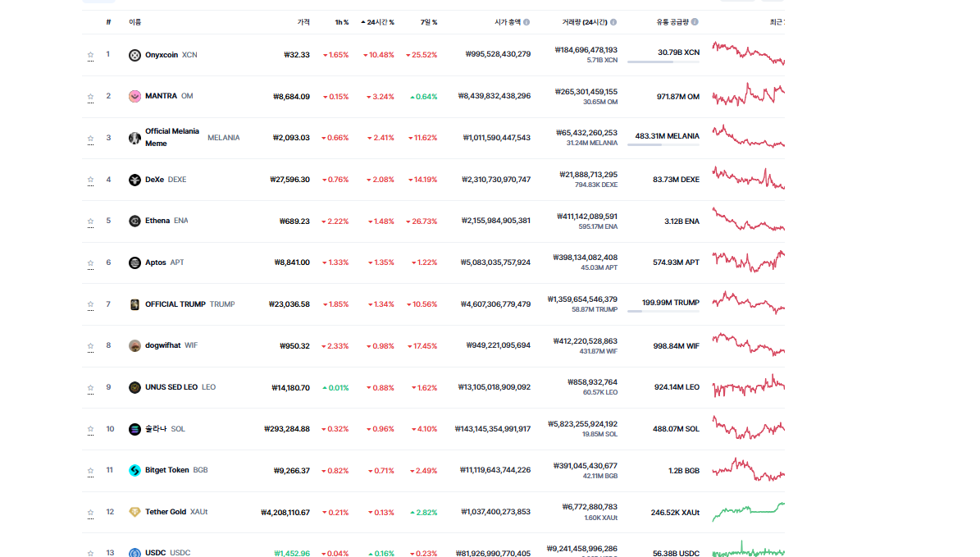The height and width of the screenshot is (557, 980).
Task: Star Ethena row
Action: 91,221
